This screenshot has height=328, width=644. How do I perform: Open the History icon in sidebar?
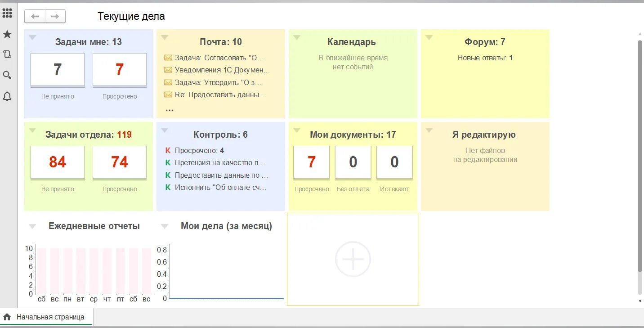7,54
